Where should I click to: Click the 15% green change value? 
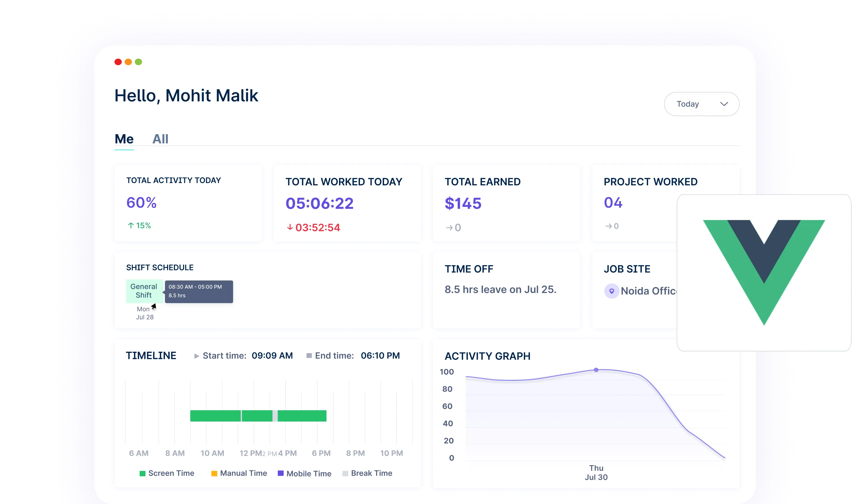[x=143, y=226]
